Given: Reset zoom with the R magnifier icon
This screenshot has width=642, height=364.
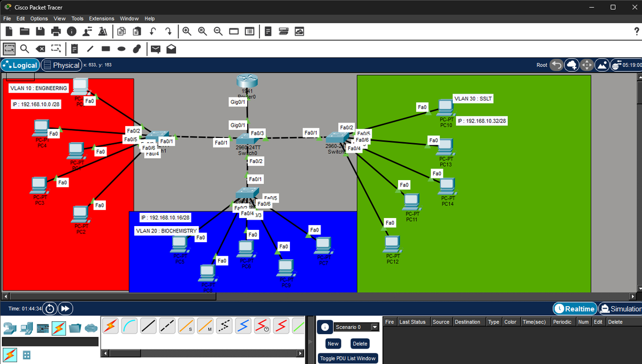Looking at the screenshot, I should pyautogui.click(x=203, y=32).
